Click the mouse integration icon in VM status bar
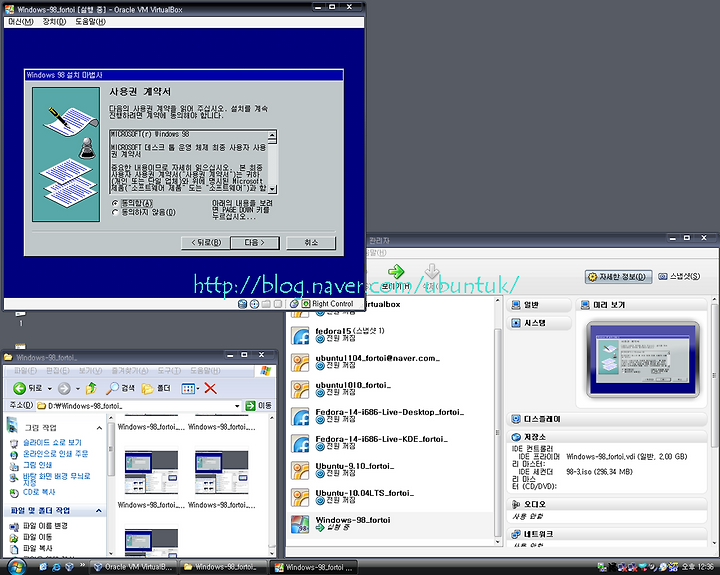720x575 pixels. [294, 304]
